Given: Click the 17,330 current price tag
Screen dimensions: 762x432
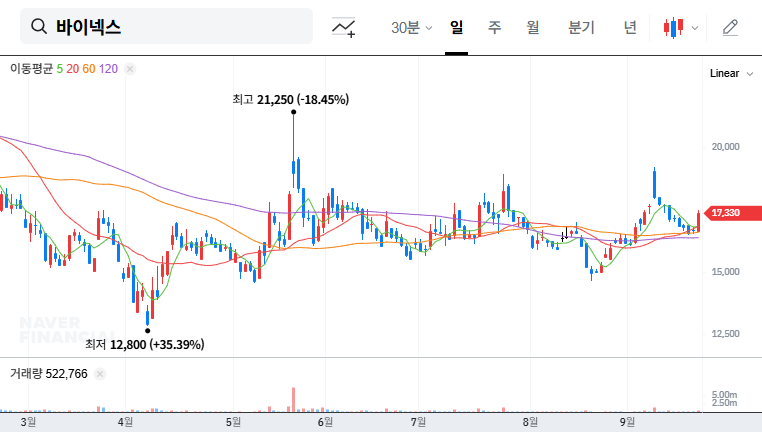Looking at the screenshot, I should 725,213.
